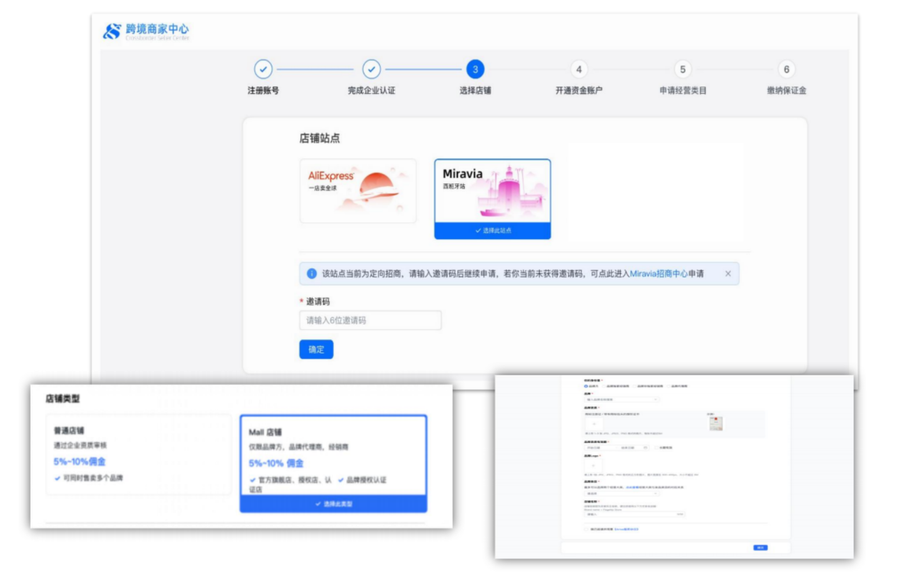Click the step 1 注册账号 checkmark circle
The image size is (924, 584).
point(263,70)
